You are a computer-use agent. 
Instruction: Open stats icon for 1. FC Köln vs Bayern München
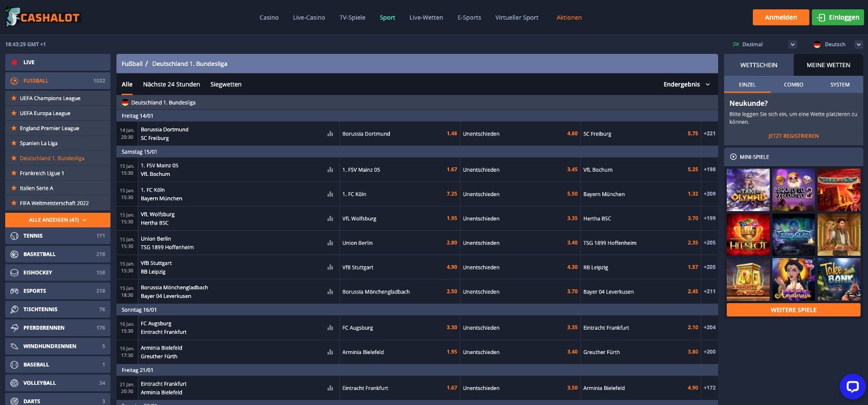[330, 194]
